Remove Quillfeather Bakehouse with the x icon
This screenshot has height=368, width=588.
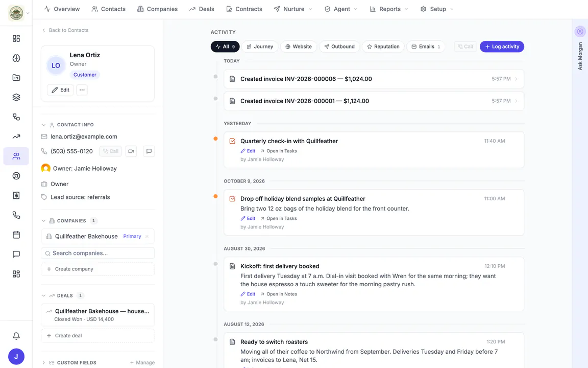pos(147,236)
